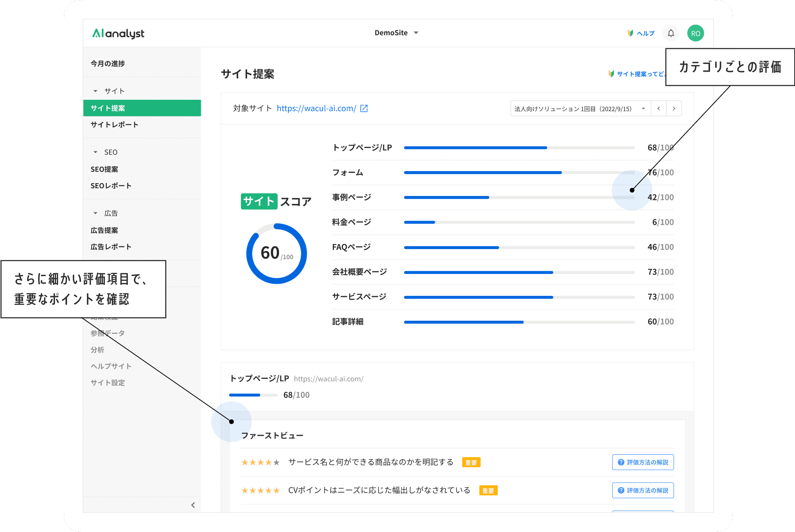795x532 pixels.
Task: Open 分析 in the sidebar
Action: coord(97,350)
